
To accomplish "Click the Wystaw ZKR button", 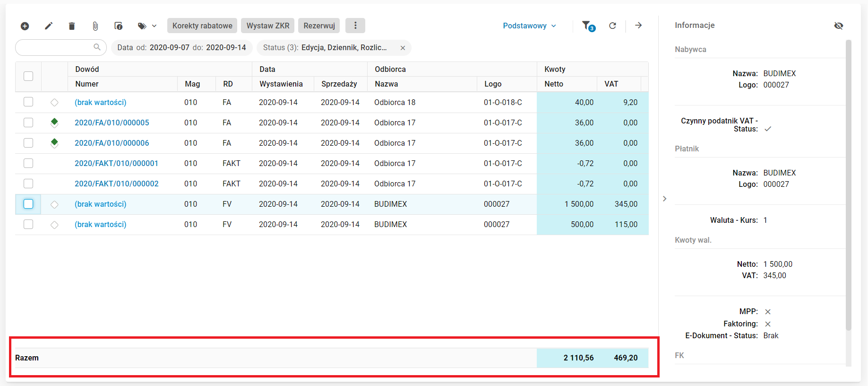I will coord(268,26).
